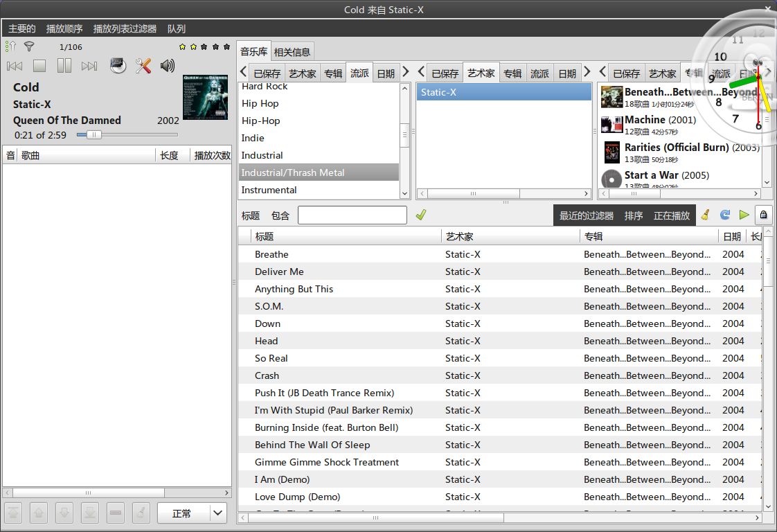Image resolution: width=777 pixels, height=532 pixels.
Task: Select Static-X in the artist list
Action: click(504, 92)
